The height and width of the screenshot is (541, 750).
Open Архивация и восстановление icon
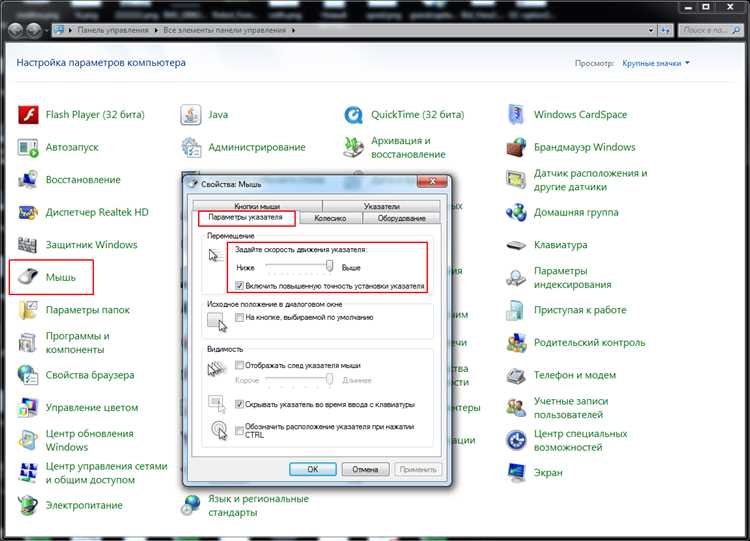[353, 147]
